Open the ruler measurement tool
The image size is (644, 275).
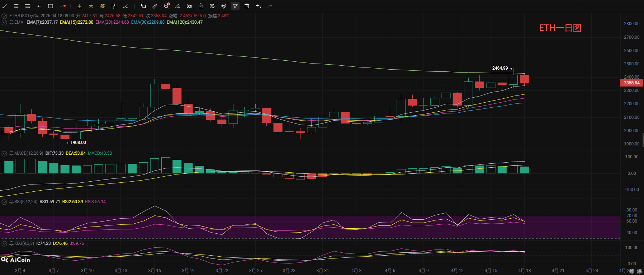(155, 6)
